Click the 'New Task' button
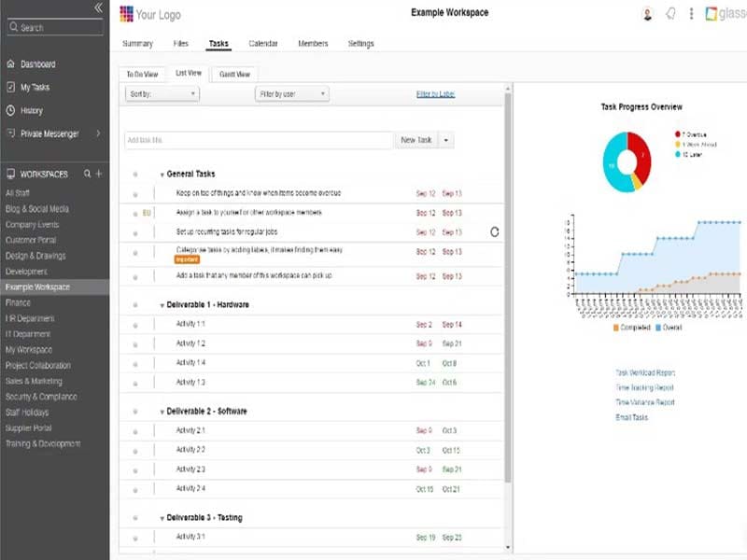This screenshot has height=560, width=747. coord(416,140)
